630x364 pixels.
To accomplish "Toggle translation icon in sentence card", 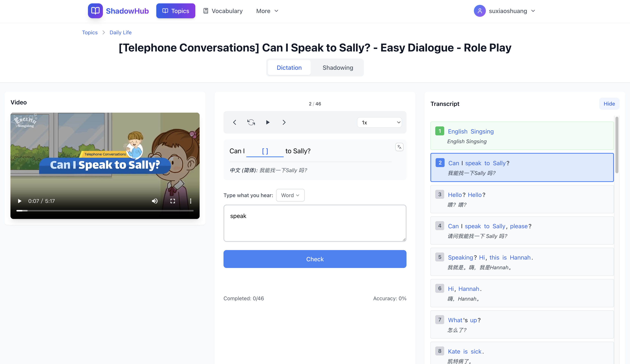I will [399, 147].
